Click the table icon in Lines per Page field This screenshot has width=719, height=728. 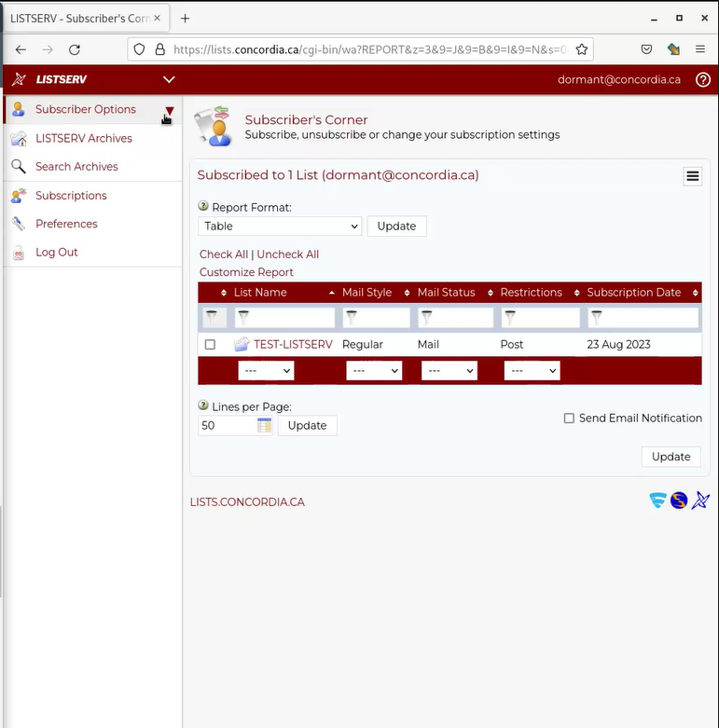pos(264,425)
